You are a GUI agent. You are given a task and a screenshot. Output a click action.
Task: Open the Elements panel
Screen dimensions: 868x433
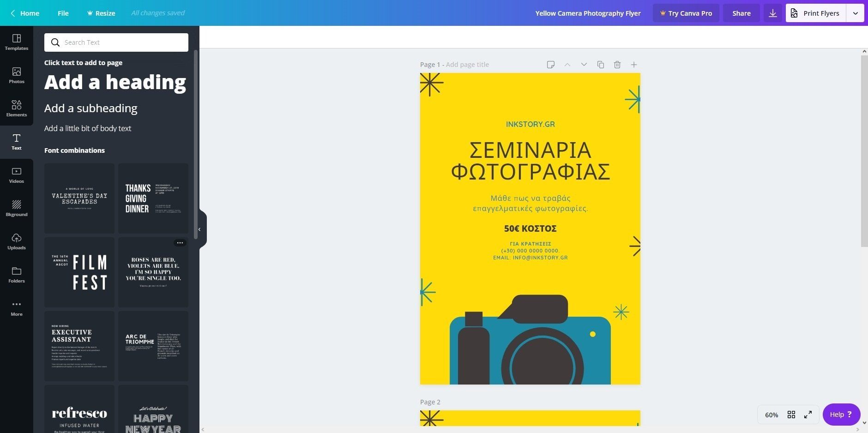click(x=16, y=108)
